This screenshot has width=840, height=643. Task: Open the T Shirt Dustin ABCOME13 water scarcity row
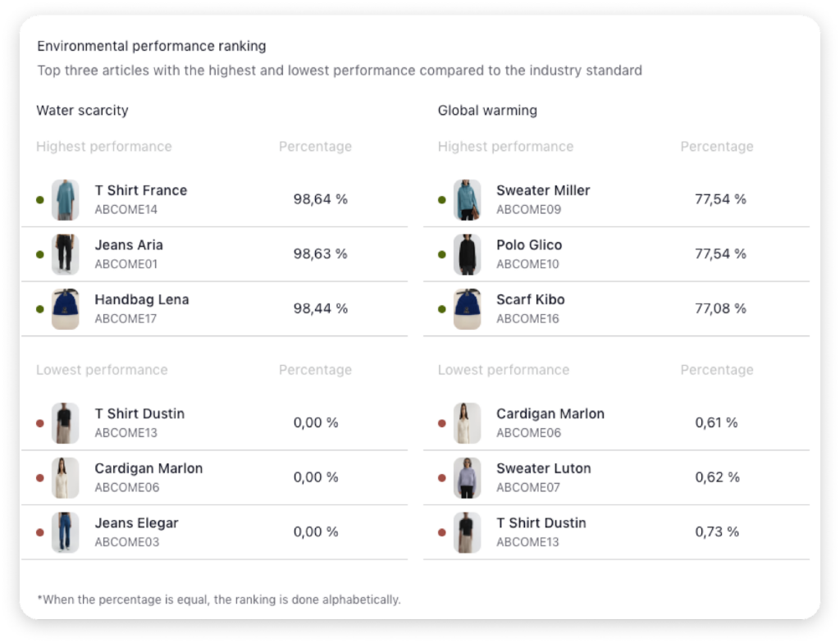[214, 423]
